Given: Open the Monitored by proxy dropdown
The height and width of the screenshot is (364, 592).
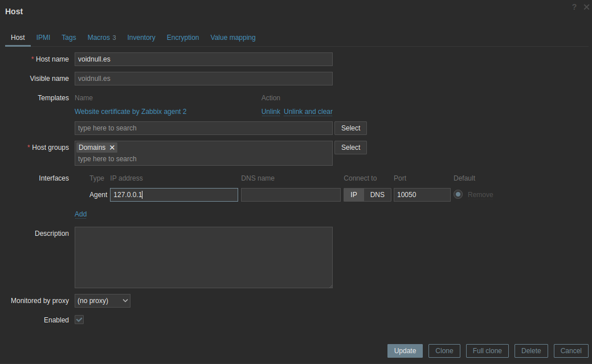Looking at the screenshot, I should (x=103, y=301).
